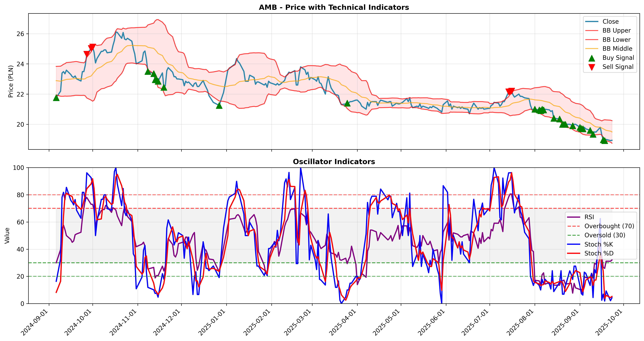Click the 'Oscillator Indicators' title
644x341 pixels.
pyautogui.click(x=334, y=161)
